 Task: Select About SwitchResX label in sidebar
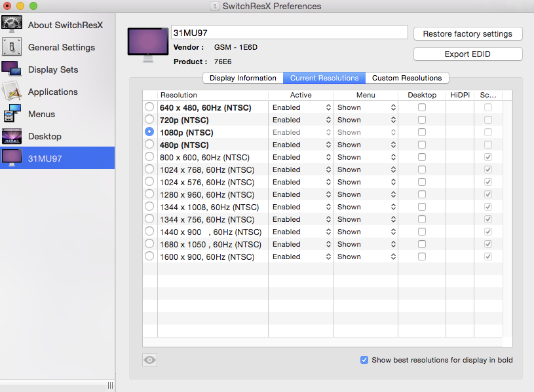pos(66,25)
